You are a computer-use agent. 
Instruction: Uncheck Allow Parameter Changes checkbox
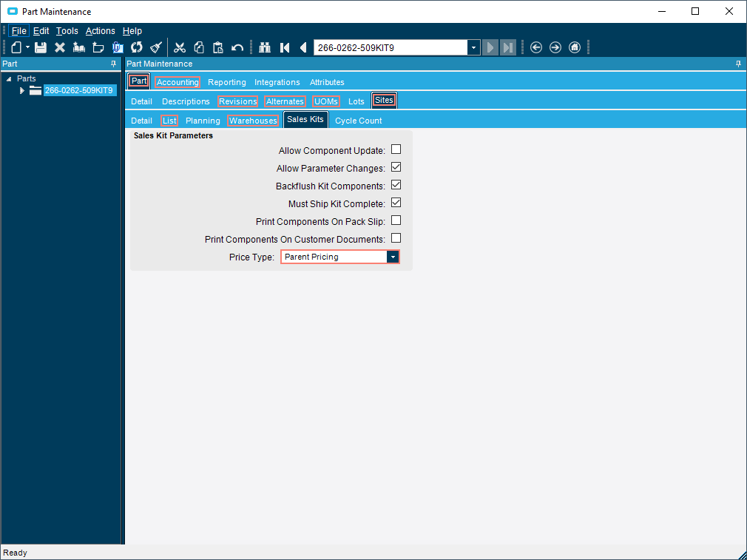click(396, 167)
